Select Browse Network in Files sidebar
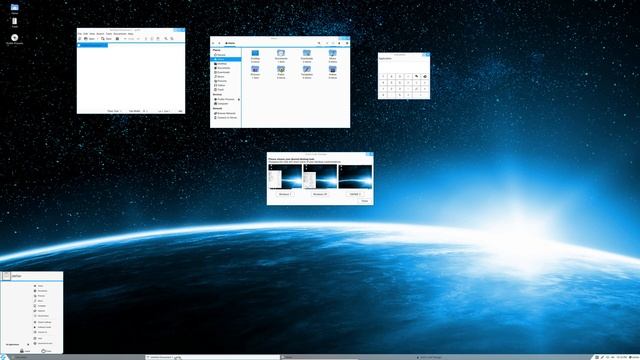Viewport: 640px width, 360px height. (x=226, y=113)
